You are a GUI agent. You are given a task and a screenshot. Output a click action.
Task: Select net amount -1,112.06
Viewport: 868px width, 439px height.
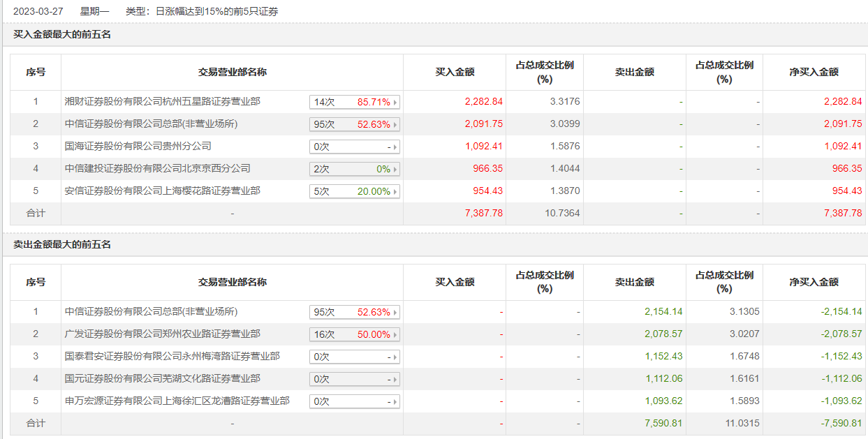tap(841, 378)
